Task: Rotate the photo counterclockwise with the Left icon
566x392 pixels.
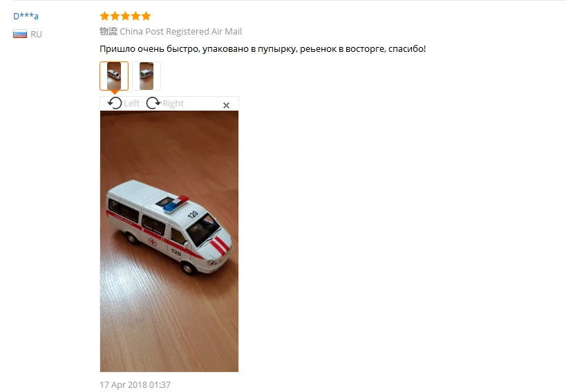Action: [x=115, y=103]
